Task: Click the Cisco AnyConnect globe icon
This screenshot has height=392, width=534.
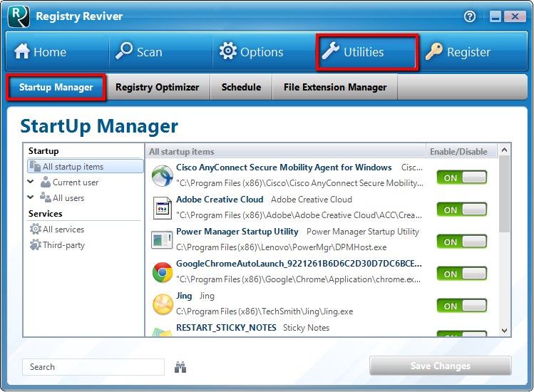Action: pos(163,175)
